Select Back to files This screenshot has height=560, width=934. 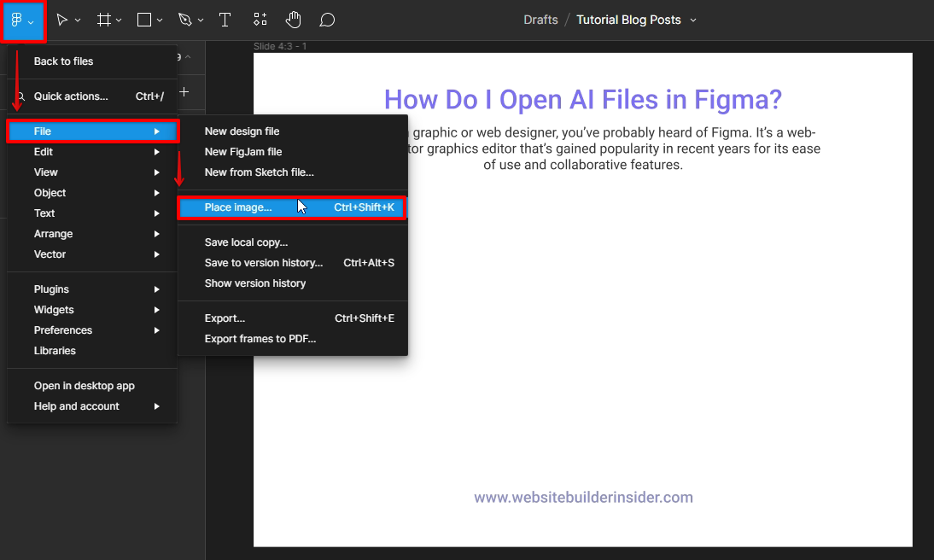[63, 61]
